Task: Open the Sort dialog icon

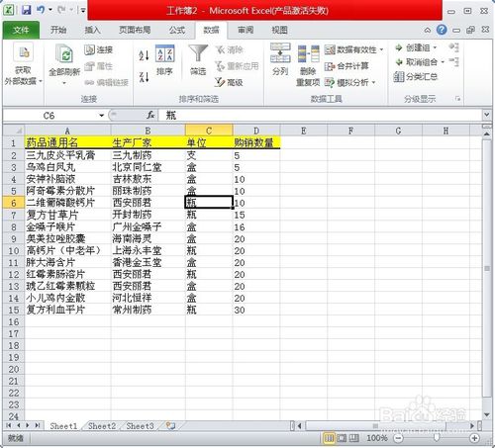Action: click(164, 53)
